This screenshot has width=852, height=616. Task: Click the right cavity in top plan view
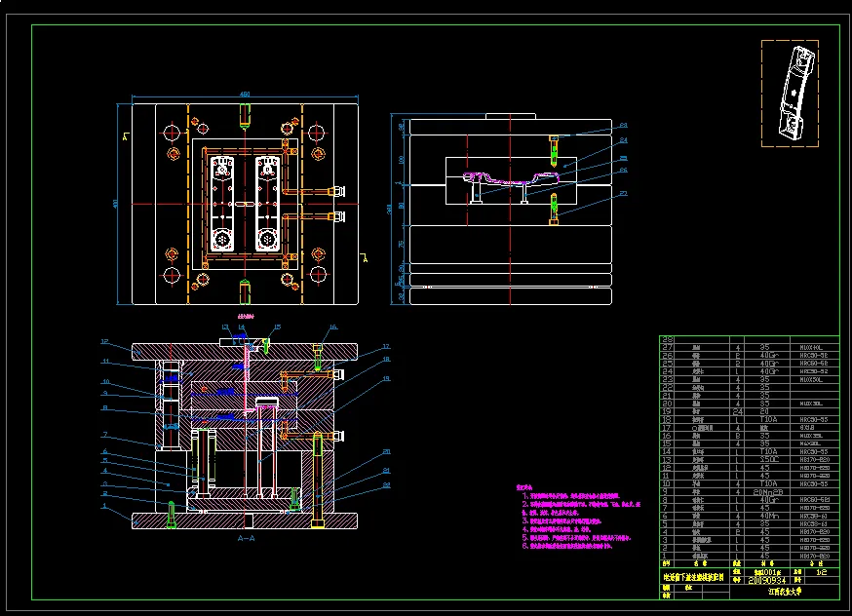tap(267, 204)
